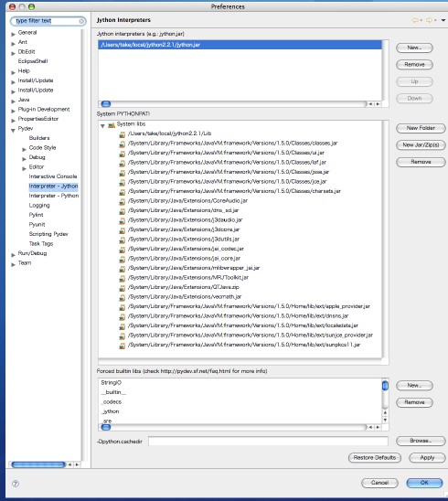Click the jython.jar list horizontal scrollbar thumb
Image resolution: width=448 pixels, height=501 pixels.
(x=106, y=104)
